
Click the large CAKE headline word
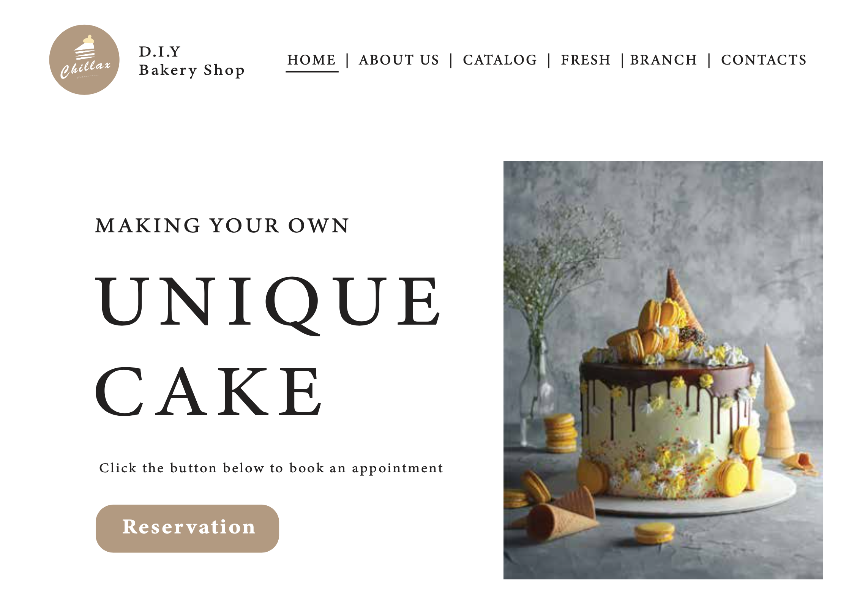click(209, 391)
